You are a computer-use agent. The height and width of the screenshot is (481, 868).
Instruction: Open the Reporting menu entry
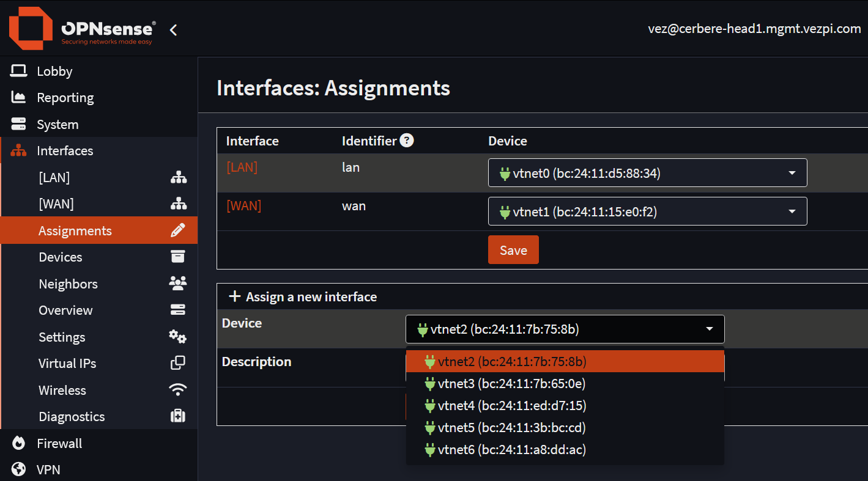click(65, 97)
